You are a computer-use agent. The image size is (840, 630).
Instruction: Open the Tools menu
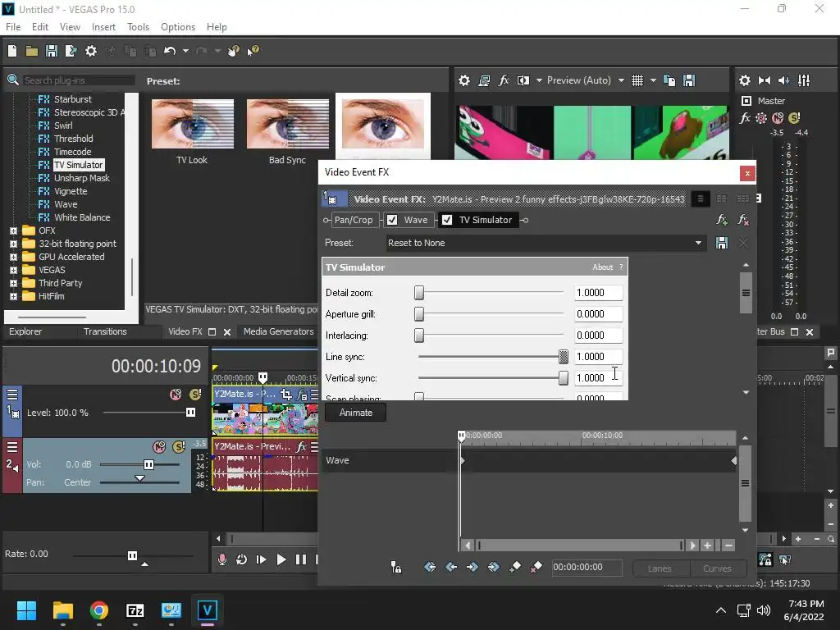[138, 27]
